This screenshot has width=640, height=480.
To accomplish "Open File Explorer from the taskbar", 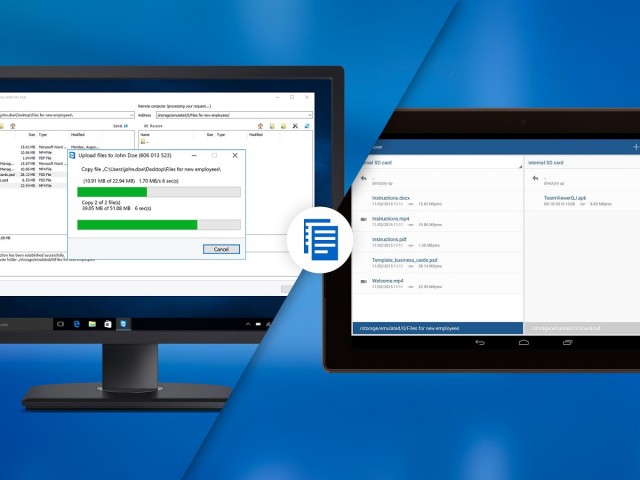I will pyautogui.click(x=92, y=324).
